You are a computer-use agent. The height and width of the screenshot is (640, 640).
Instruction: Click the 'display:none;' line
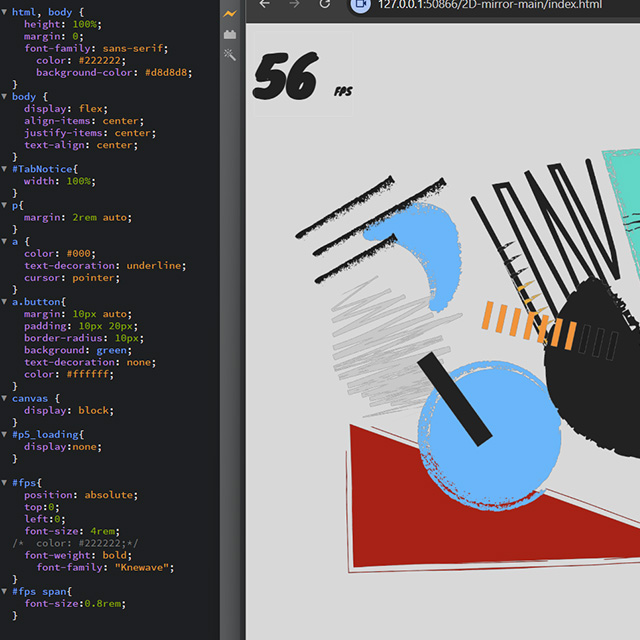pos(63,447)
